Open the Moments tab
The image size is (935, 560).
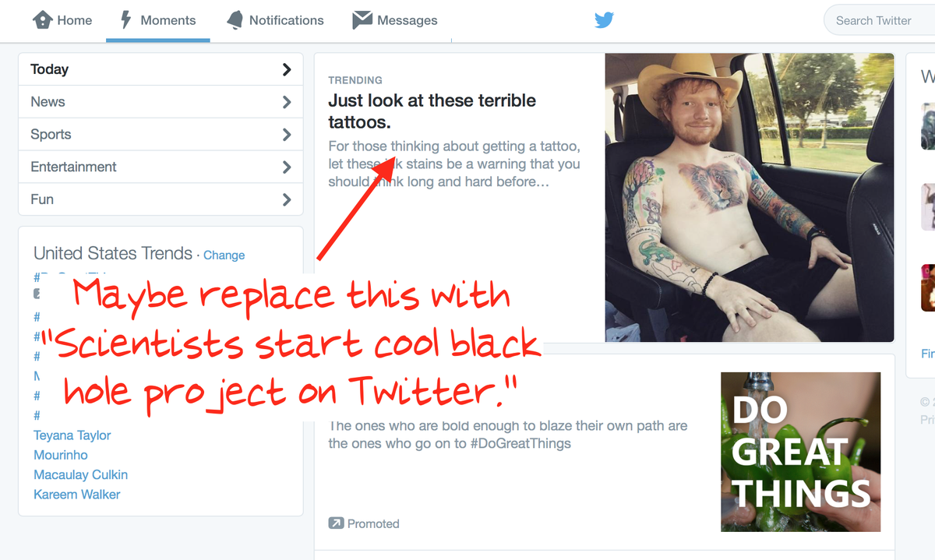pyautogui.click(x=157, y=20)
